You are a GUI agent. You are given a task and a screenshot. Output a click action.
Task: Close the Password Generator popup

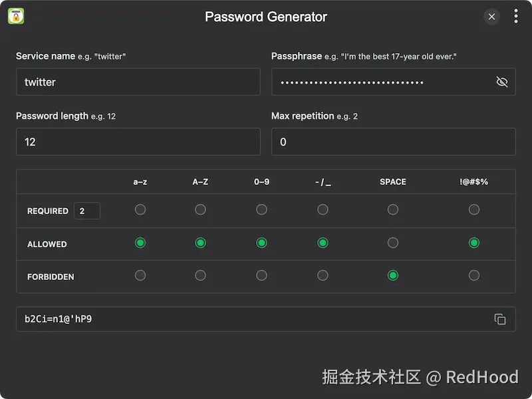pyautogui.click(x=491, y=17)
